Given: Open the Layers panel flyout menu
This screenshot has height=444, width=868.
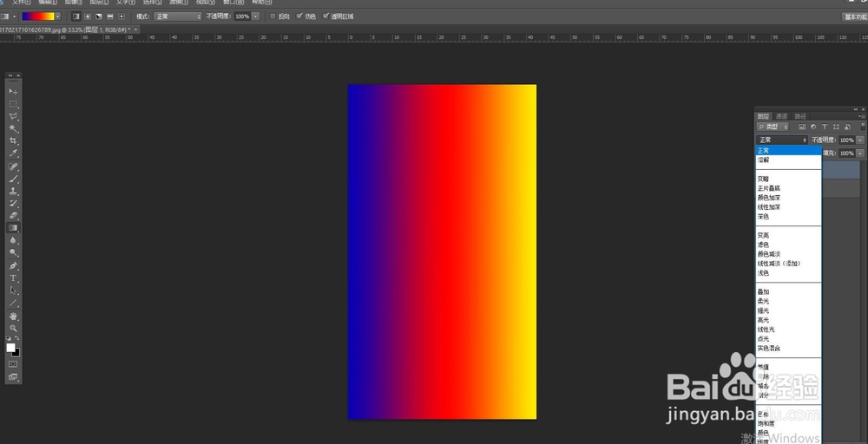Looking at the screenshot, I should click(861, 116).
